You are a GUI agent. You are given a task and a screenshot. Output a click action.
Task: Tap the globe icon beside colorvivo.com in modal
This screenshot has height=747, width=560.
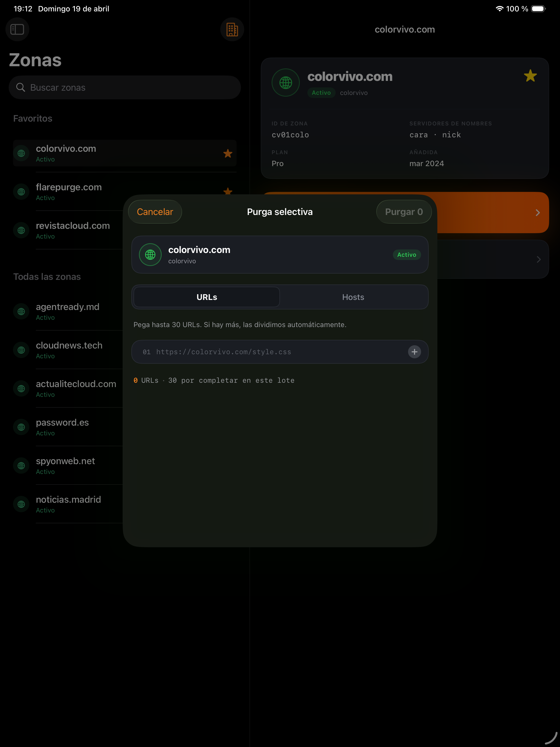150,255
